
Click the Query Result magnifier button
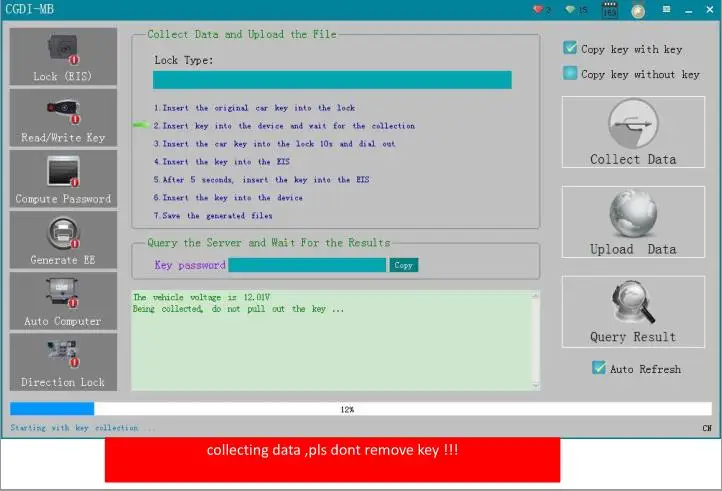point(633,311)
